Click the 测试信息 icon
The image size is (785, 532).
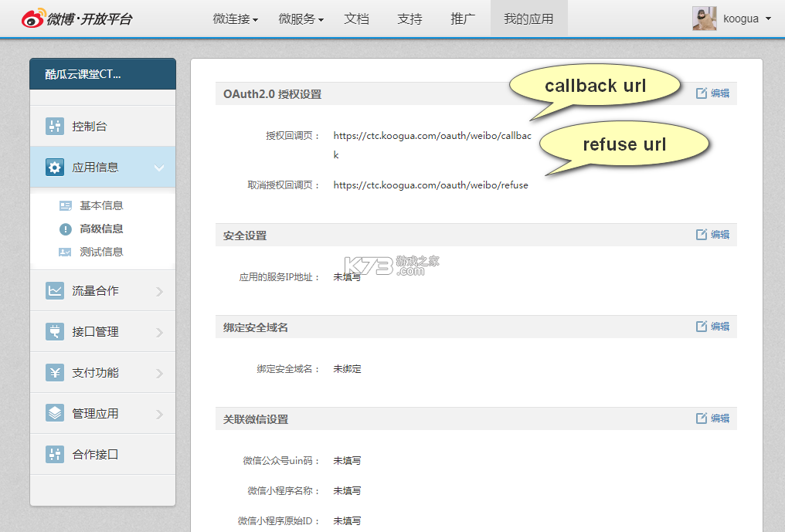65,252
